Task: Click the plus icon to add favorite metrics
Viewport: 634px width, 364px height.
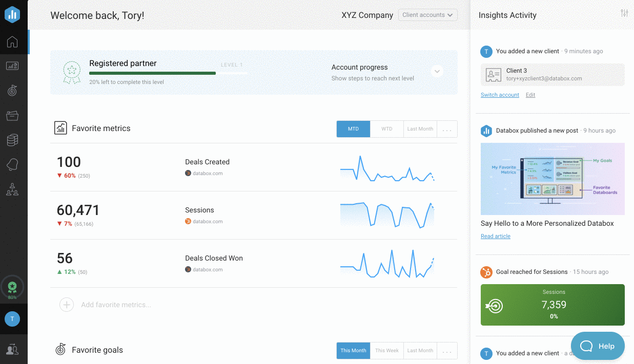Action: click(67, 305)
